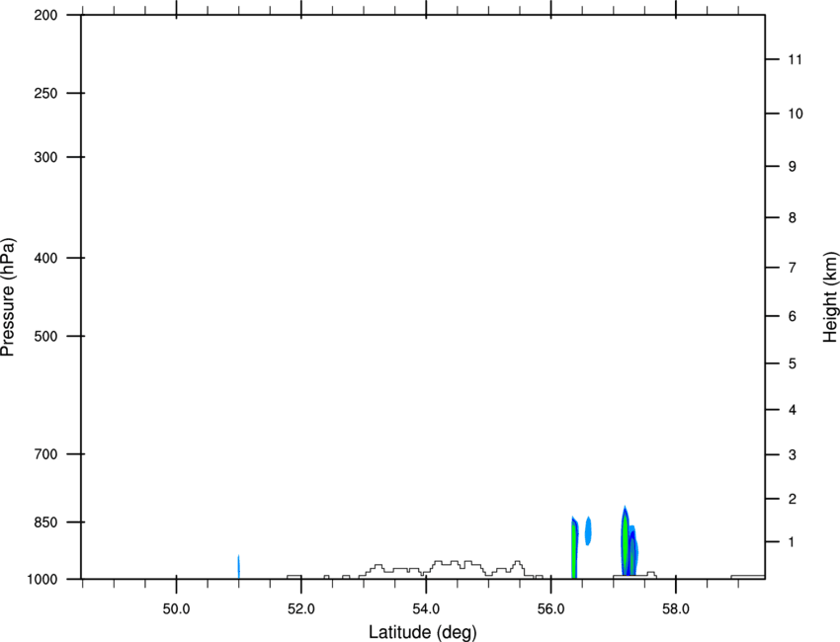
Task: Click the 1 km height label
Action: click(x=793, y=542)
